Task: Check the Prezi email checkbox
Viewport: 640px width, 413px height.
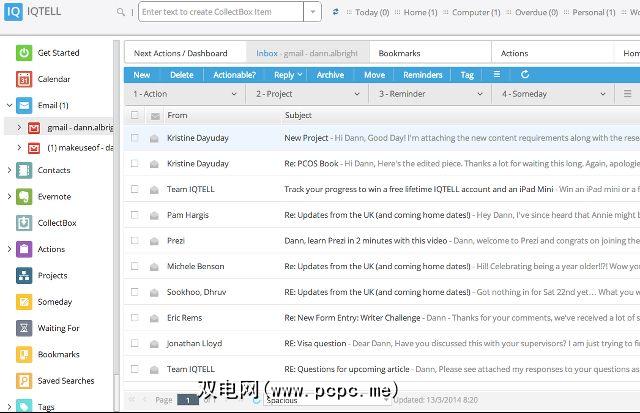Action: coord(135,240)
